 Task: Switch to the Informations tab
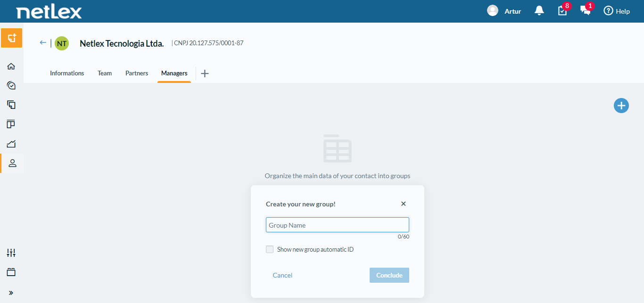[67, 73]
